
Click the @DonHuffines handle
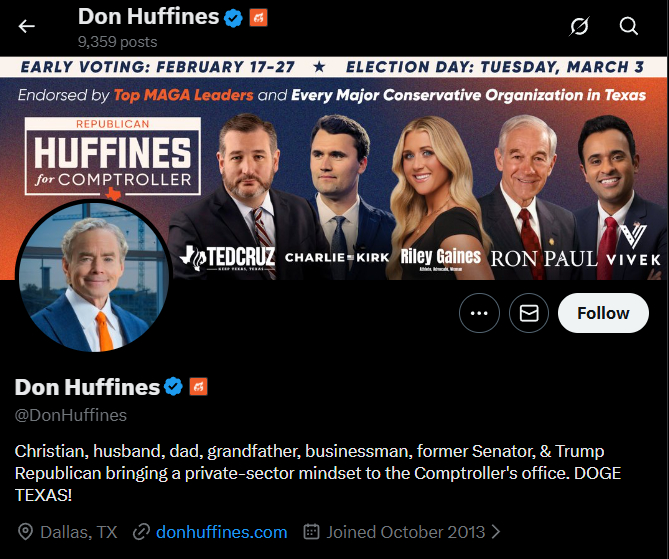[x=71, y=415]
